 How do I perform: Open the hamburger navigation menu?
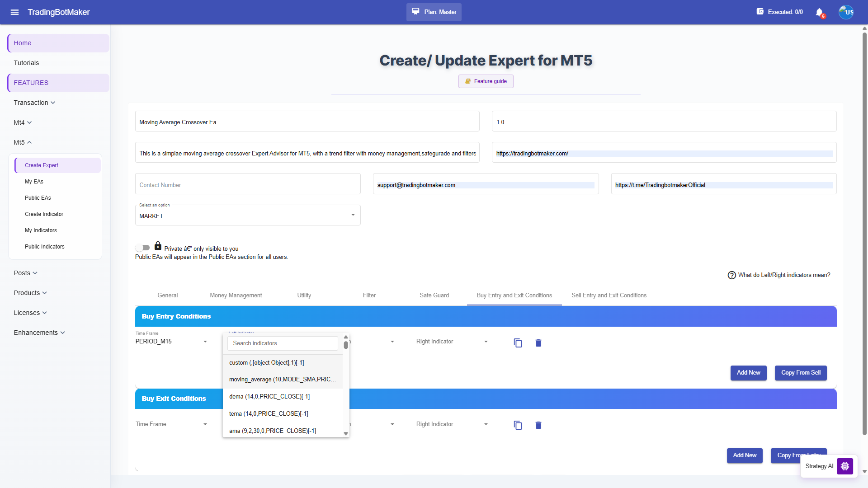coord(14,12)
